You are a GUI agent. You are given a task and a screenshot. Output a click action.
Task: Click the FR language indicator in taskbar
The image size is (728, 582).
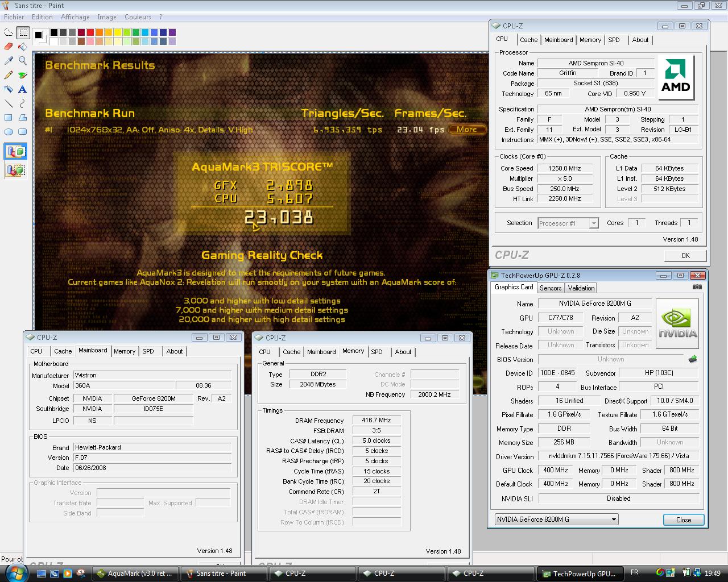pos(634,573)
